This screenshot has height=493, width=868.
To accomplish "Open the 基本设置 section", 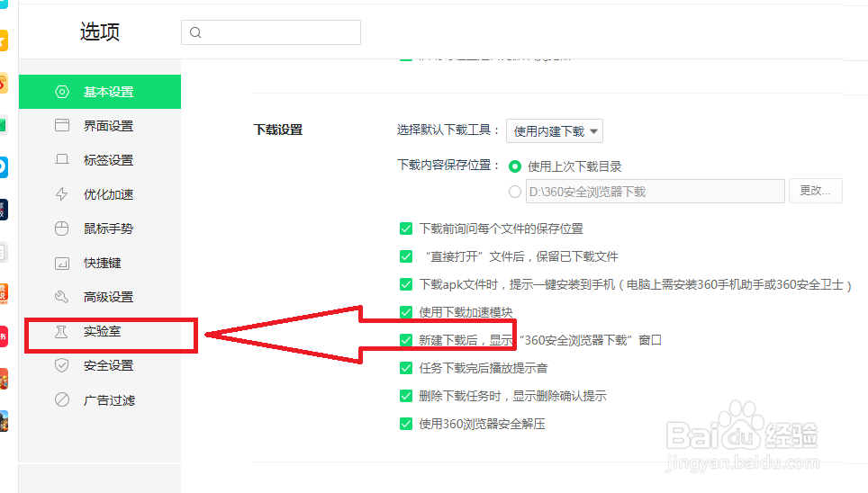I will click(100, 92).
